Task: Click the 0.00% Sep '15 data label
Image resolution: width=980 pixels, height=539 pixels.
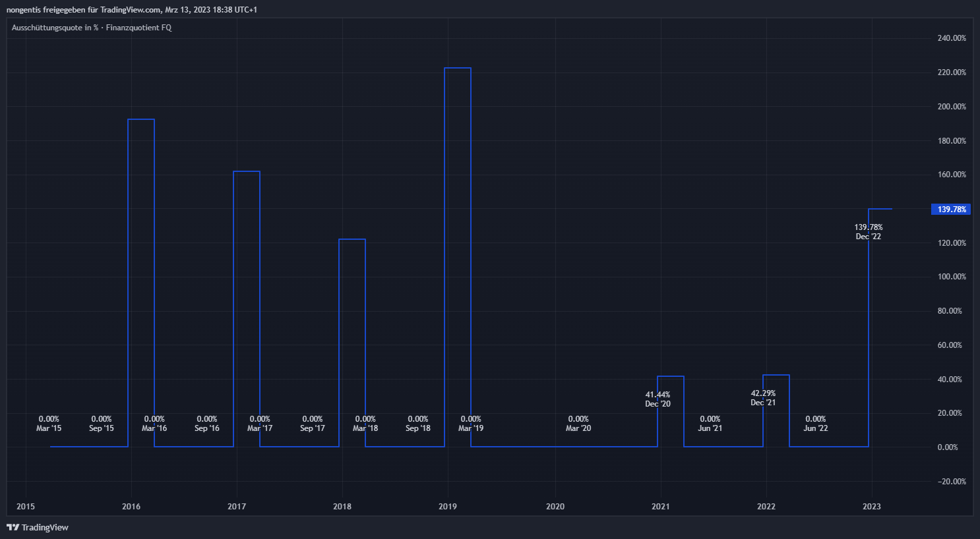Action: click(102, 424)
